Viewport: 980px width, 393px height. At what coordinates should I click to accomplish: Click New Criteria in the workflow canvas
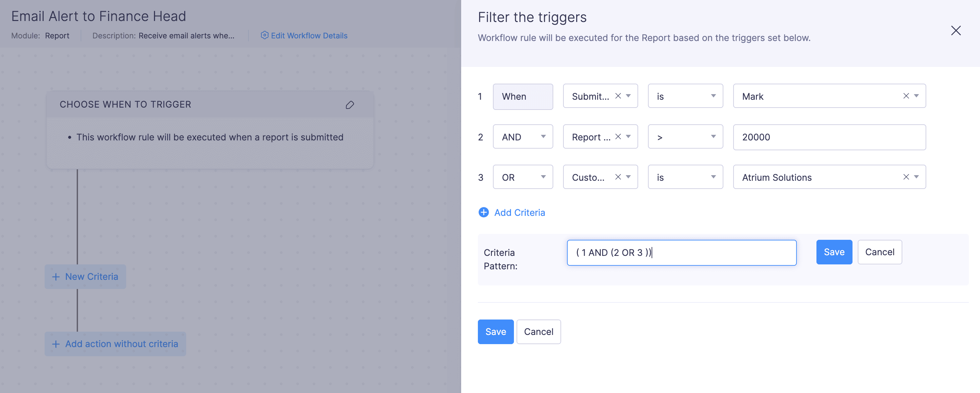click(85, 277)
